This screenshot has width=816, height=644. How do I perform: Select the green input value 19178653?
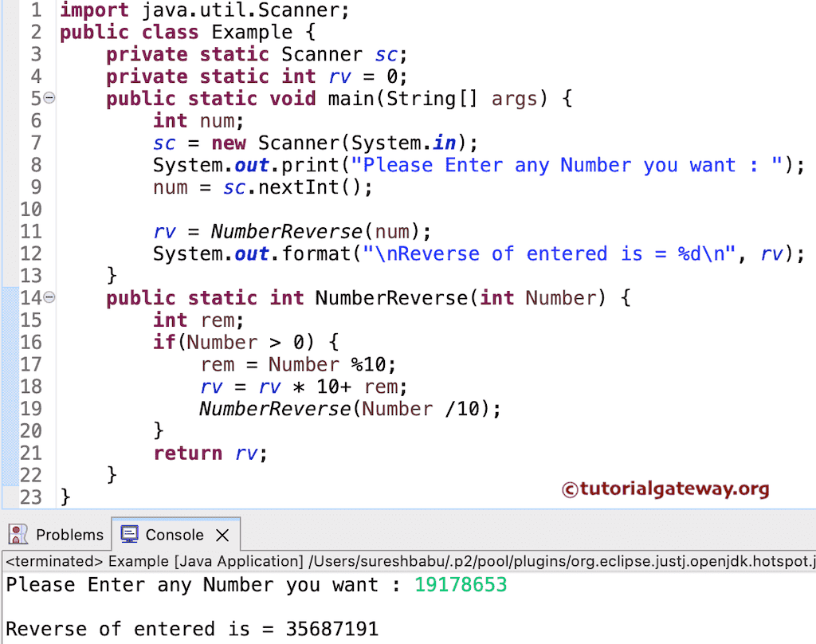pyautogui.click(x=461, y=584)
